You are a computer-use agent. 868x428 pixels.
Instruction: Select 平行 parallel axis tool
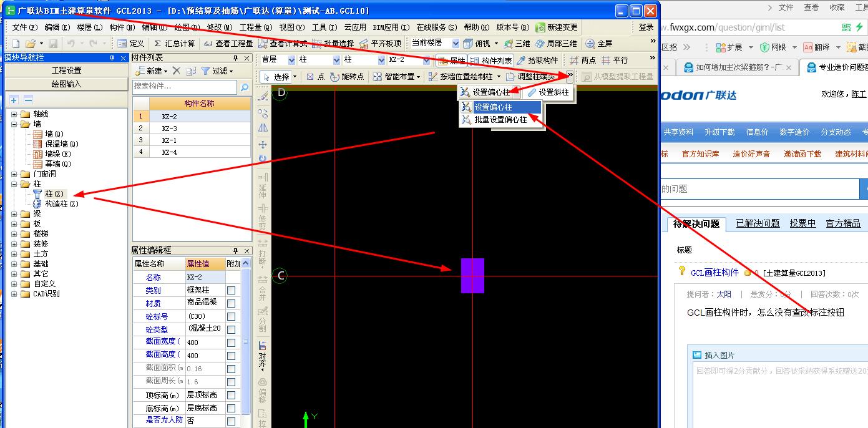[x=615, y=61]
